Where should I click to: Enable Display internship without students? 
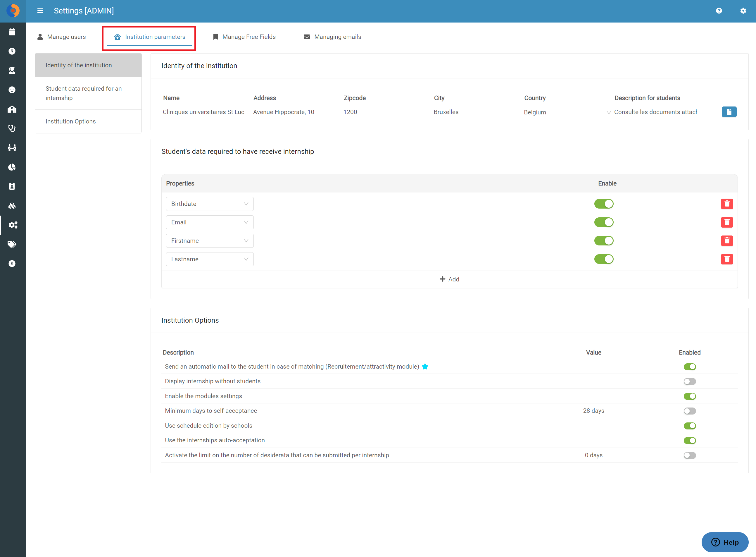pyautogui.click(x=690, y=381)
